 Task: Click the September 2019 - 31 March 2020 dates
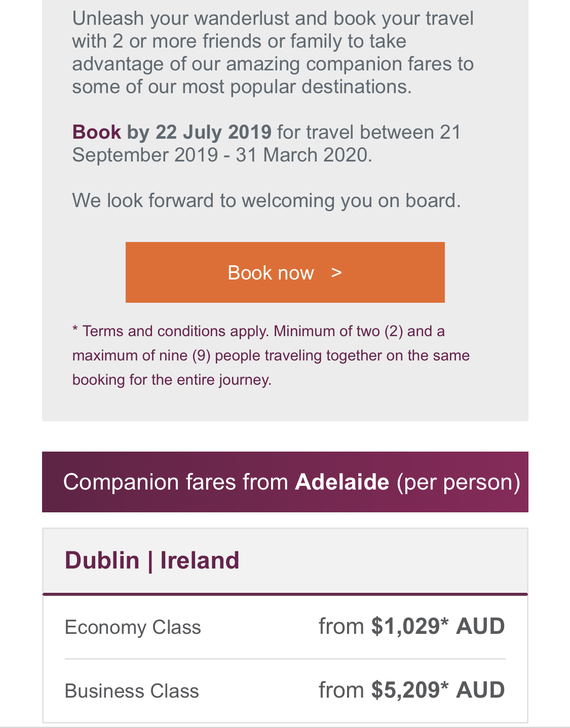point(222,155)
